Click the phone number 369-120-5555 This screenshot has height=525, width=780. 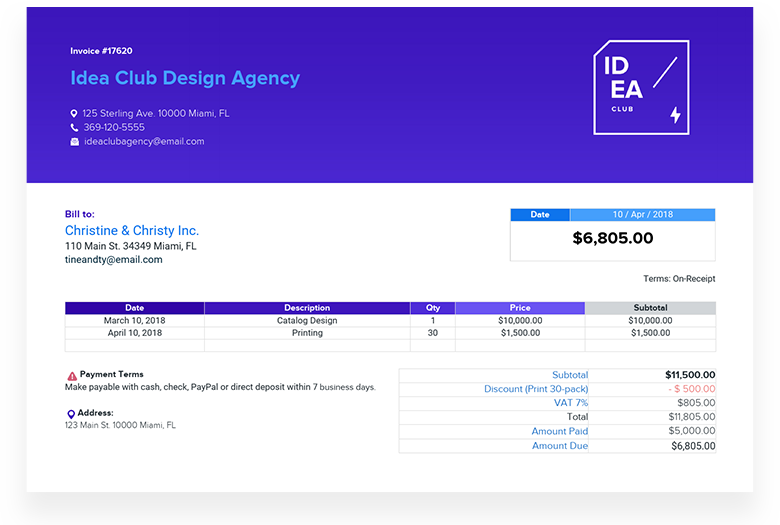click(x=114, y=127)
